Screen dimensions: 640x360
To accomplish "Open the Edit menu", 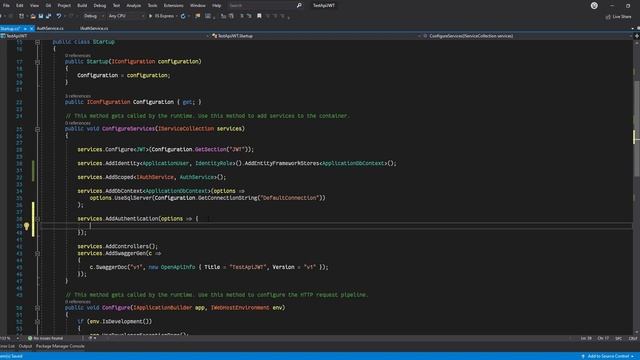I will (x=20, y=5).
